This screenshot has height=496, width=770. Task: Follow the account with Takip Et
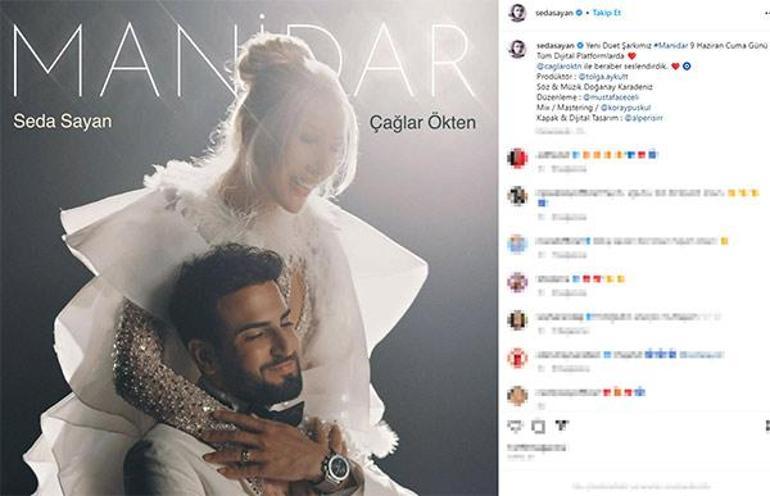tap(606, 13)
